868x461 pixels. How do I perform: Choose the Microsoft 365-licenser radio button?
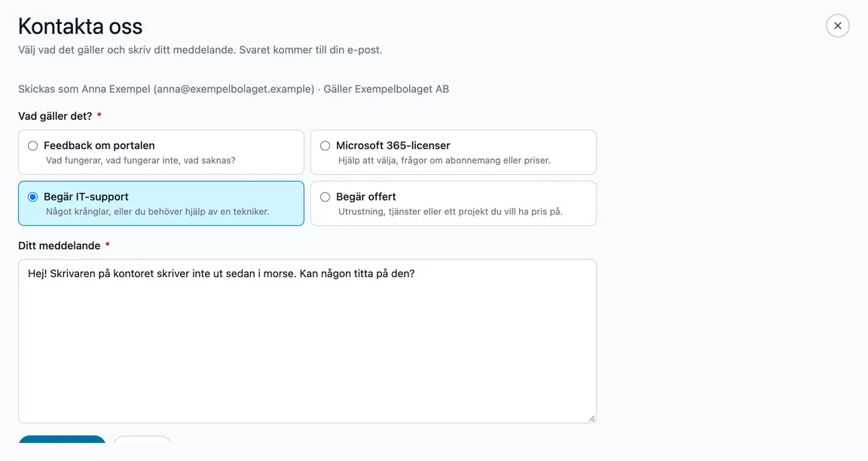tap(325, 145)
